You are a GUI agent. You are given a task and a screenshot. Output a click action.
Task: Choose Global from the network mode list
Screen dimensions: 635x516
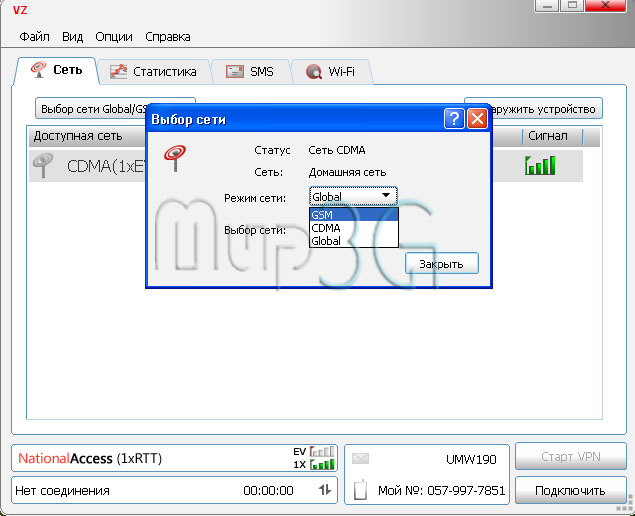point(354,241)
